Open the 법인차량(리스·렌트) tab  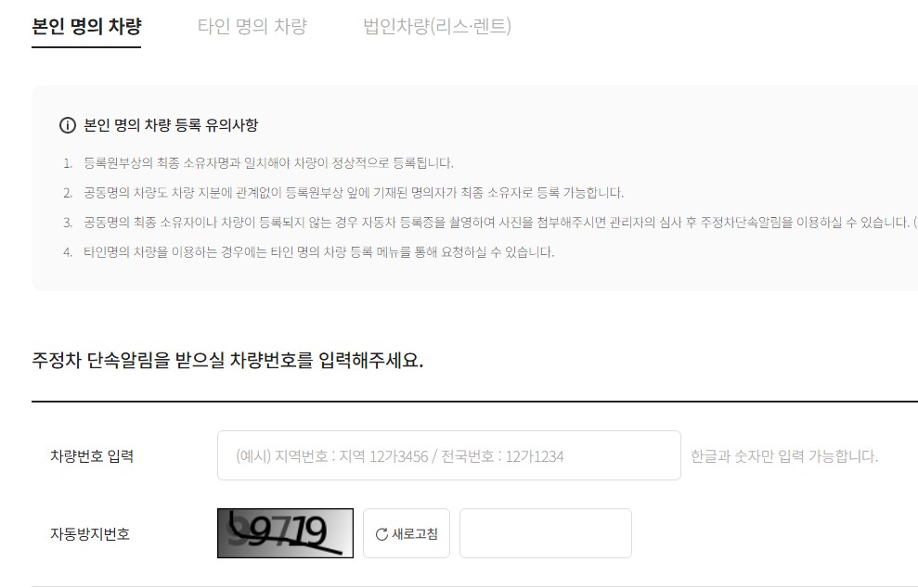point(437,26)
